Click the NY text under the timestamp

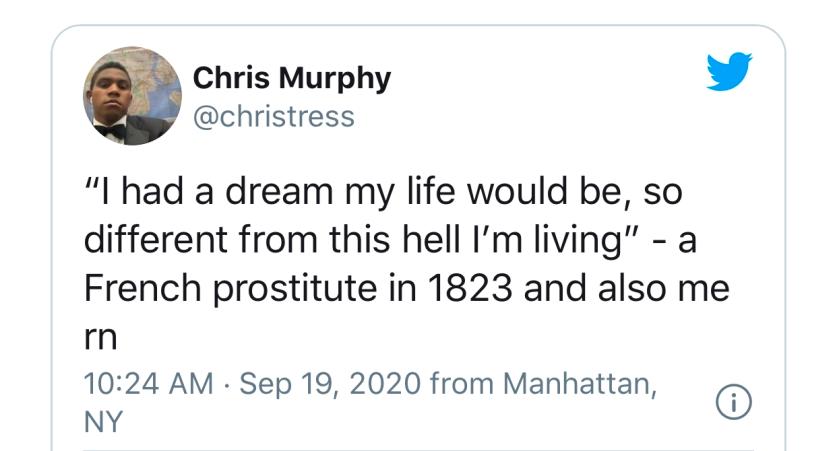103,421
